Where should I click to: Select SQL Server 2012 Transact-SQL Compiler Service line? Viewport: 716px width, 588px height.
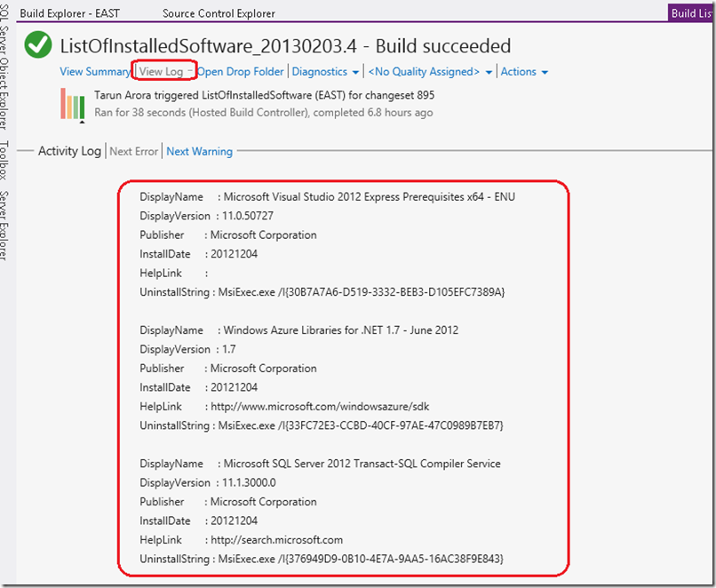click(x=320, y=464)
